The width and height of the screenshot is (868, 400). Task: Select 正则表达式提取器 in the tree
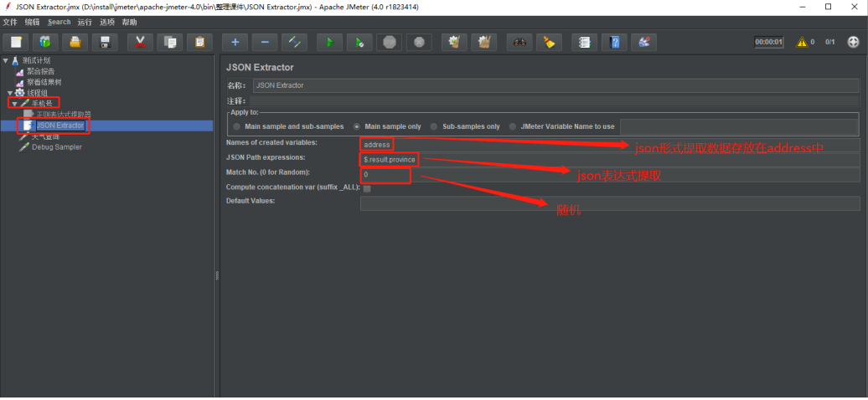(x=64, y=115)
